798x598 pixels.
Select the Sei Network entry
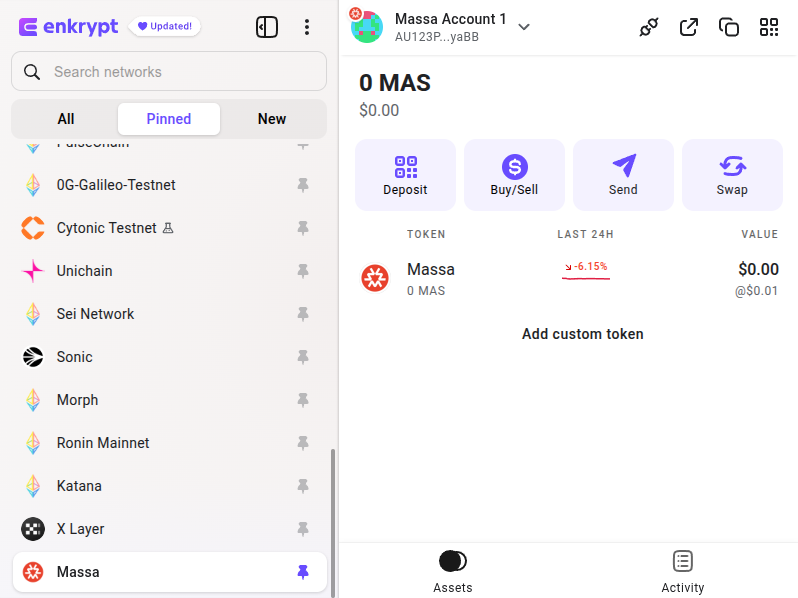tap(169, 314)
